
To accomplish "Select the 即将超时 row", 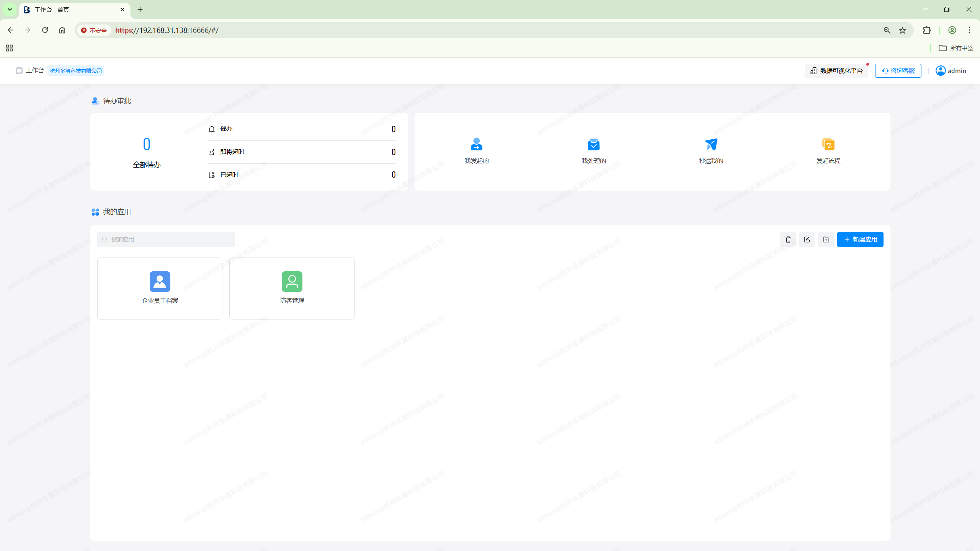I will [x=302, y=152].
